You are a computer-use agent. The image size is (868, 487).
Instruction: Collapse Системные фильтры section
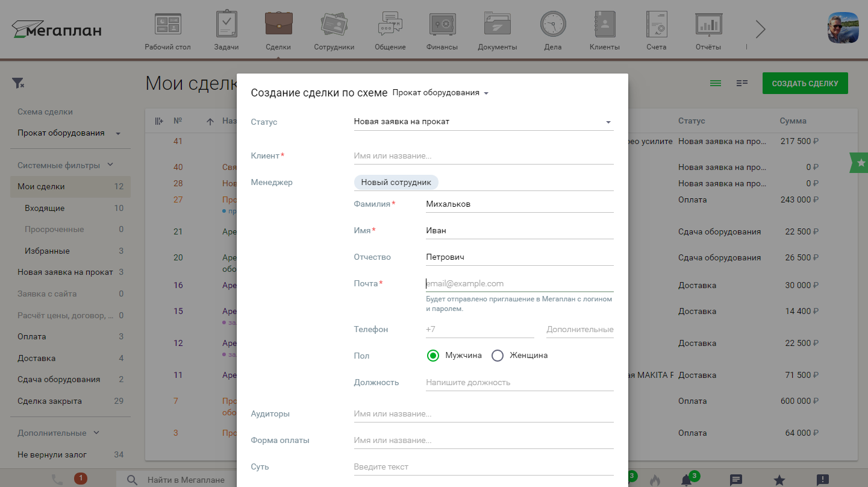(x=66, y=165)
